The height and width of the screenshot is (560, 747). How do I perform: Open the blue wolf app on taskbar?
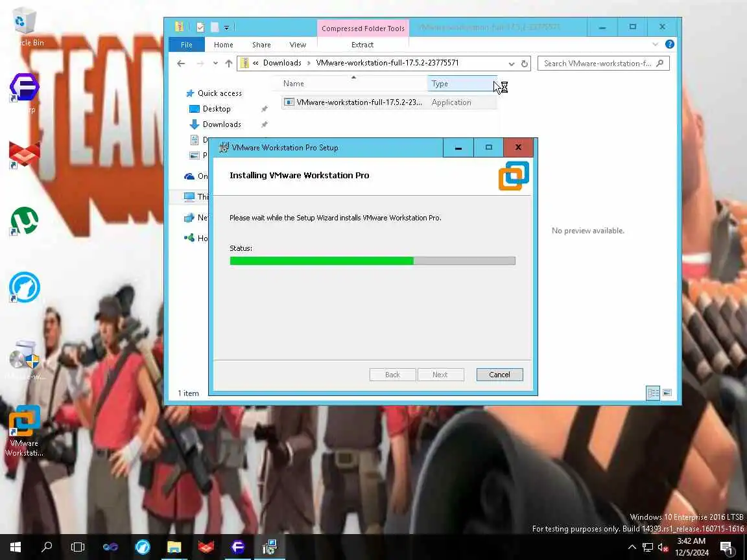click(142, 546)
